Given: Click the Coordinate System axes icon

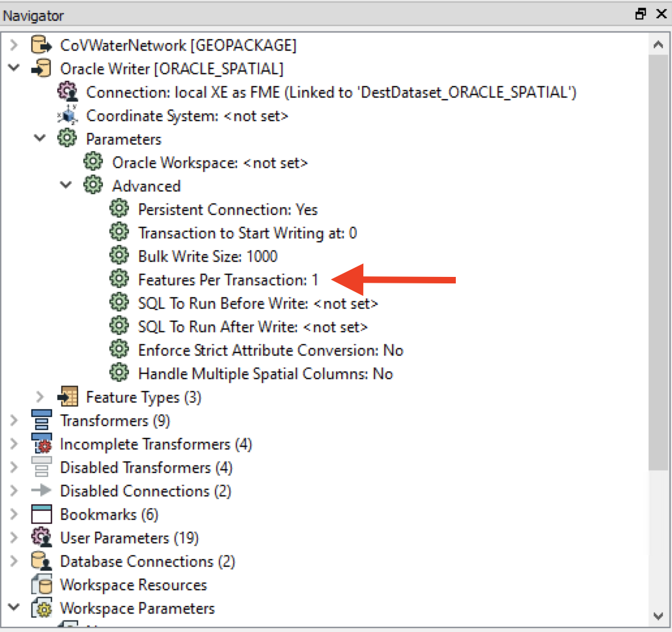Looking at the screenshot, I should (68, 115).
